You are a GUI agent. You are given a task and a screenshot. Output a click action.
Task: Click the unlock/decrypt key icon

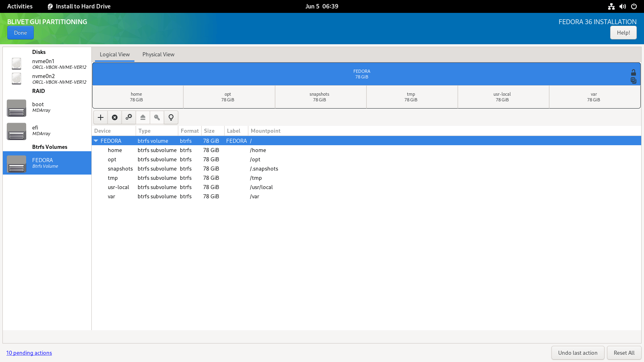157,117
